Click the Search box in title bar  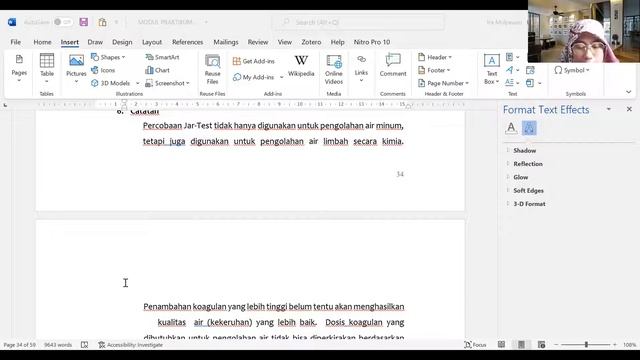tap(358, 22)
